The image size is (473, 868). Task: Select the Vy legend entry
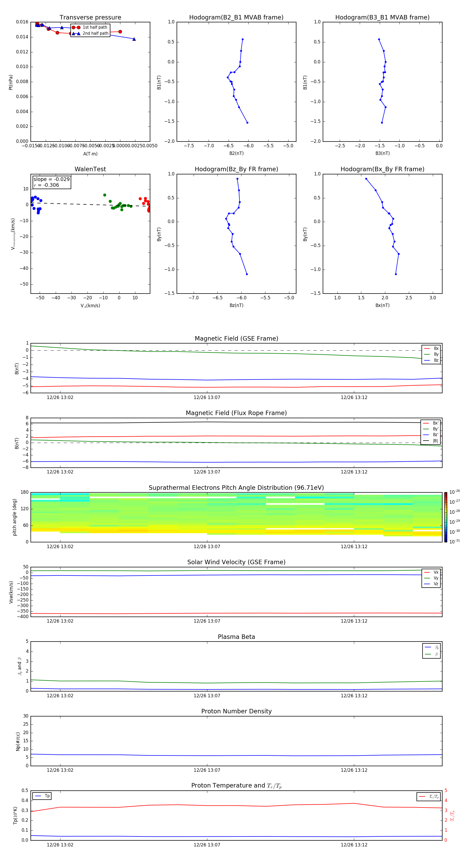431,578
